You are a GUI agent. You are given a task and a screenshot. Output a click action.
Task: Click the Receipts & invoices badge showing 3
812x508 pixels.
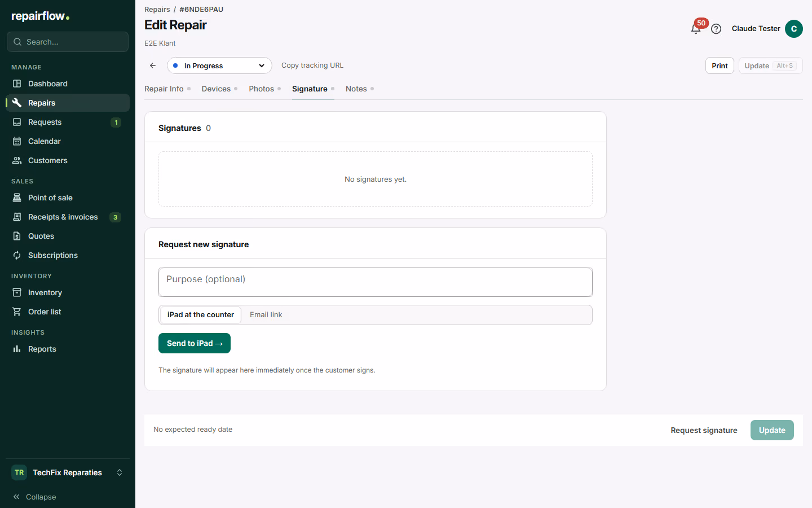(x=115, y=217)
